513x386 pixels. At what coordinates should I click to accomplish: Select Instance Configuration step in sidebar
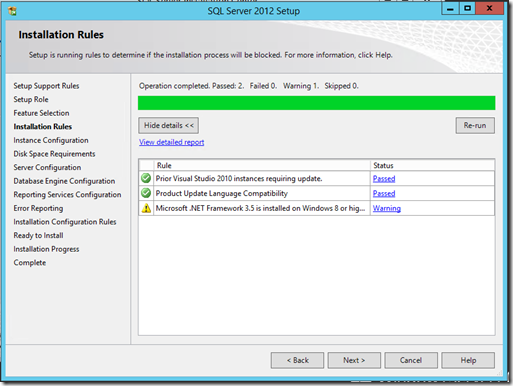point(51,140)
